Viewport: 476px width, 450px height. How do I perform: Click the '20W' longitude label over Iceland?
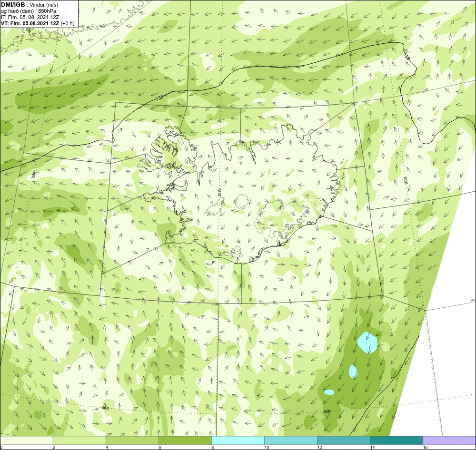tap(219, 192)
